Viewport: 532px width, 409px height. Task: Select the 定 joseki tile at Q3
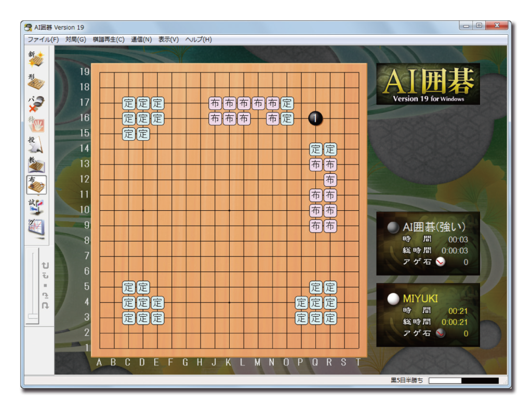click(315, 318)
